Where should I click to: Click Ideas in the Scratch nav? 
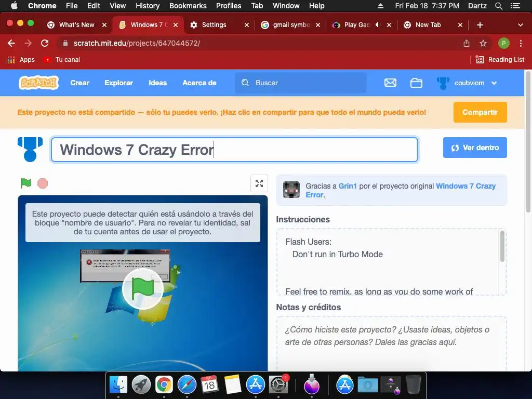point(158,83)
